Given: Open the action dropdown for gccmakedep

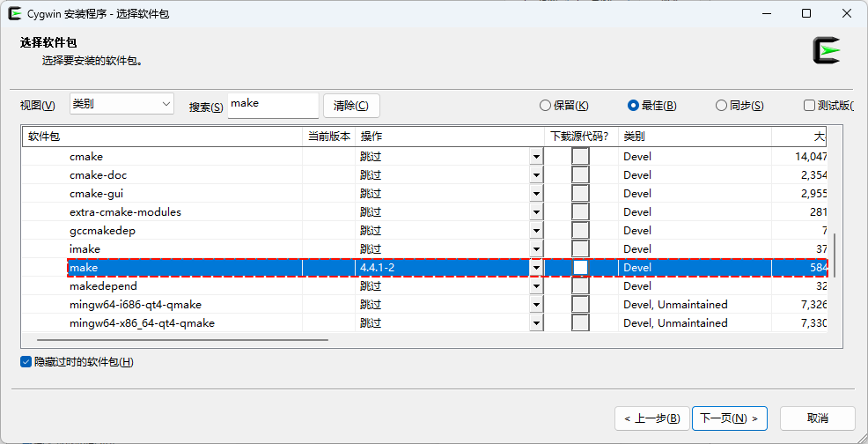Looking at the screenshot, I should [536, 231].
